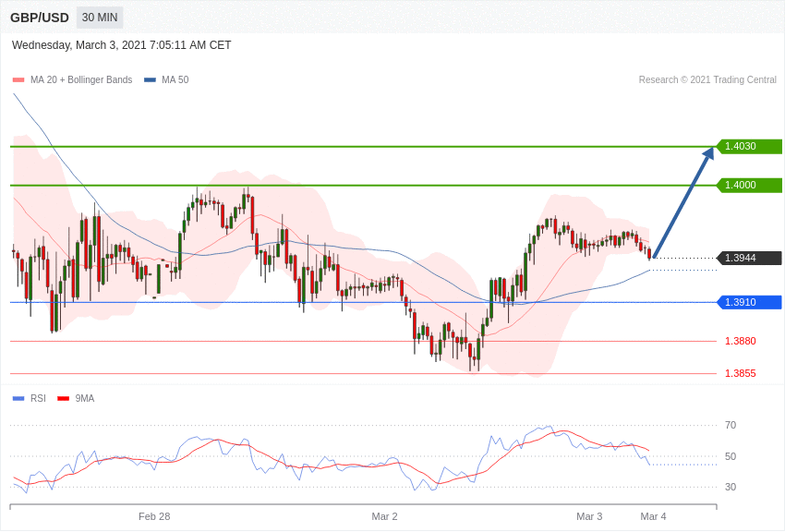
Task: Click the 1.3910 pivot price tag
Action: click(x=750, y=302)
